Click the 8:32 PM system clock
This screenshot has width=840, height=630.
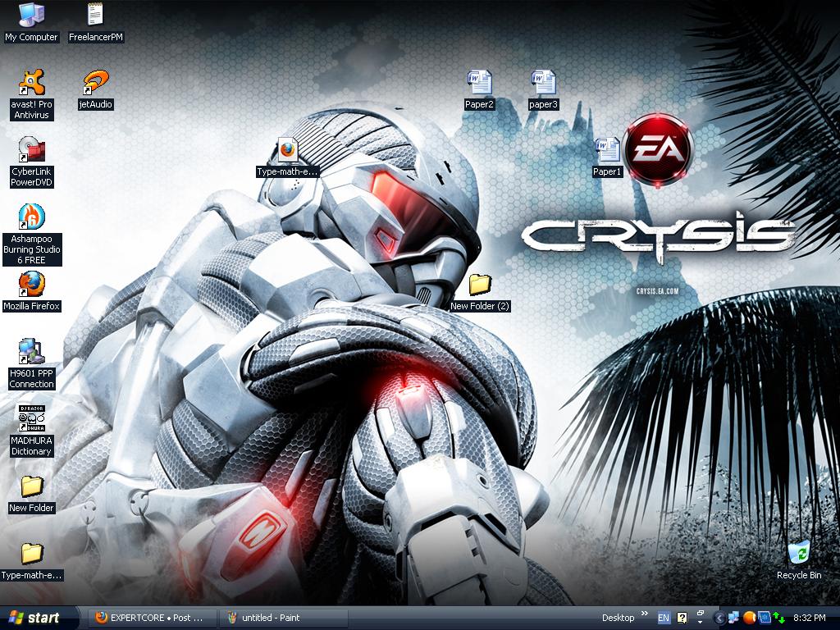pyautogui.click(x=809, y=618)
